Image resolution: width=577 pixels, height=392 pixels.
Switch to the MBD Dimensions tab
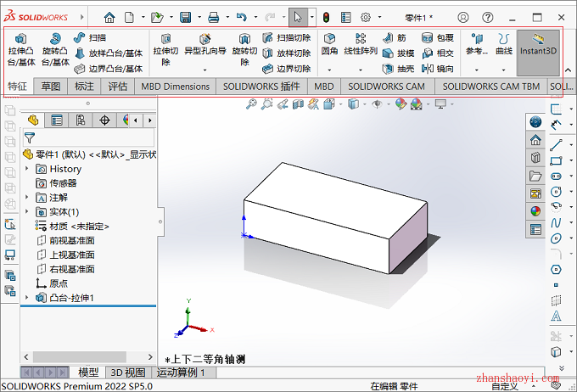pos(175,87)
